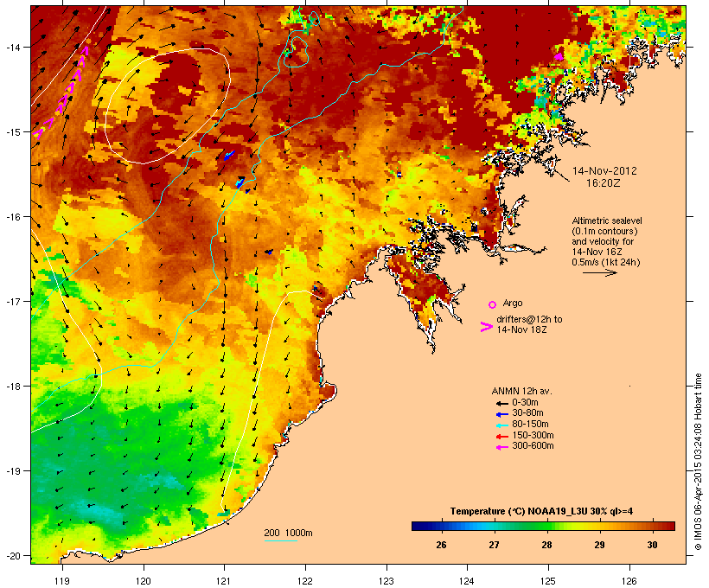Click the 123 longitude axis label
The width and height of the screenshot is (709, 588).
click(386, 581)
